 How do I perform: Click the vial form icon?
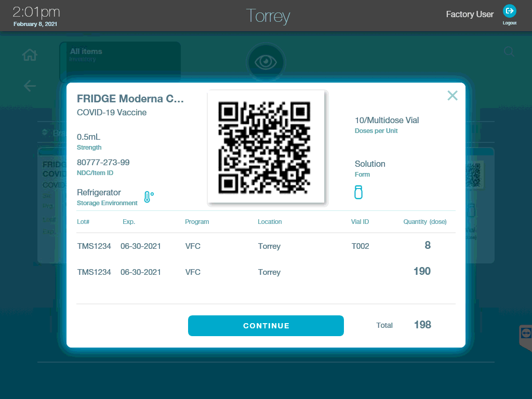(x=358, y=192)
